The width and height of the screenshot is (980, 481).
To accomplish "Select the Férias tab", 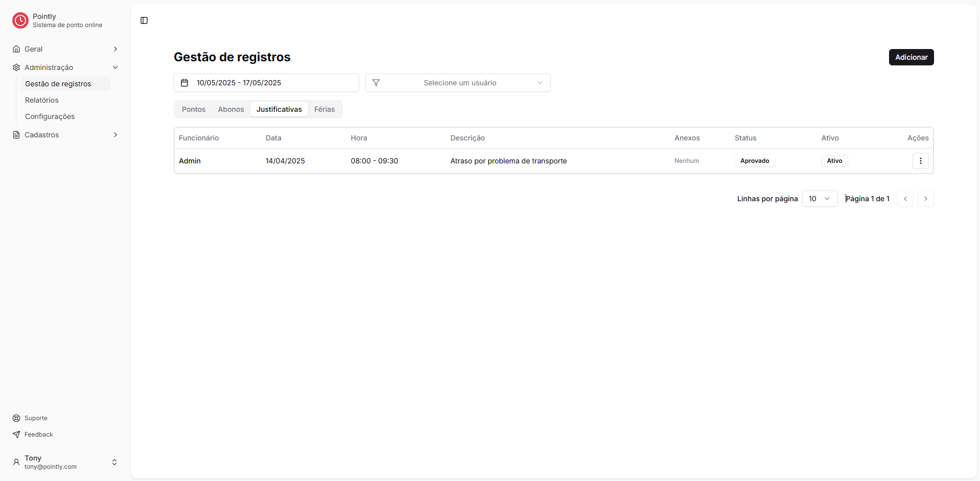I will 324,109.
